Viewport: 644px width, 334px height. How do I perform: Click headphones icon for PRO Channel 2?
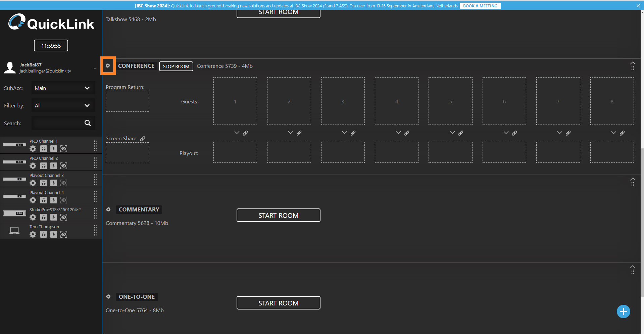(x=44, y=166)
